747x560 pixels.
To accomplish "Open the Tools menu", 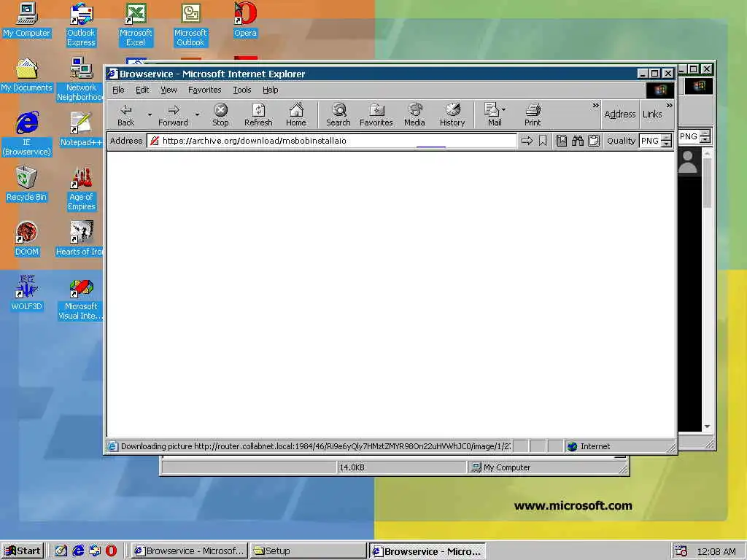I will (x=242, y=90).
